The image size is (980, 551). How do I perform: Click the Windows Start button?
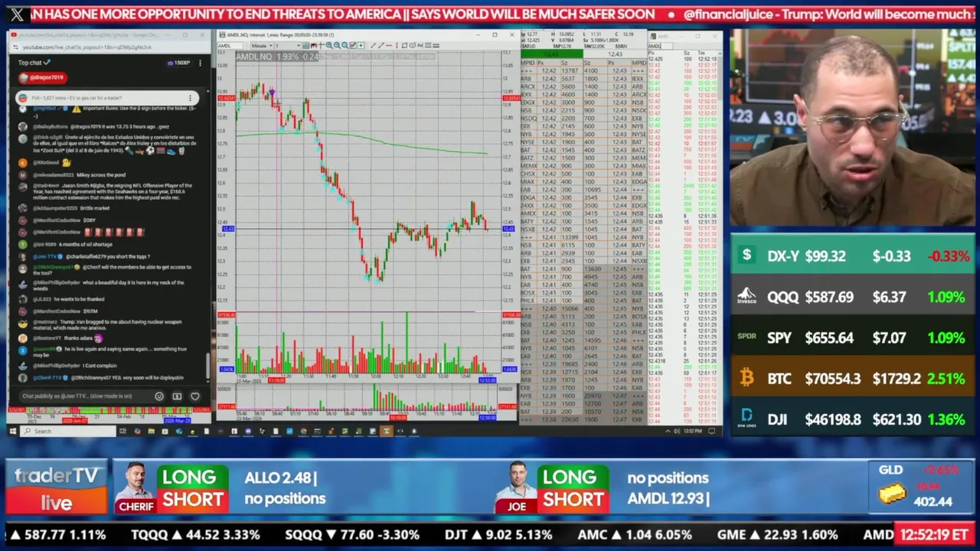[12, 431]
